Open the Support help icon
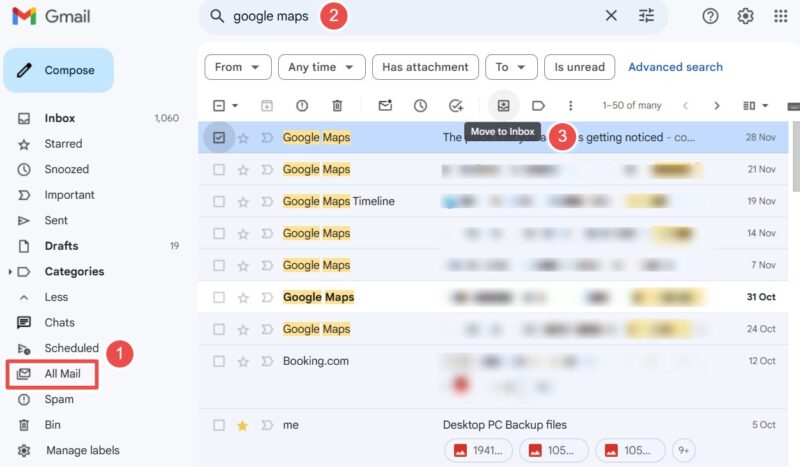 click(710, 16)
